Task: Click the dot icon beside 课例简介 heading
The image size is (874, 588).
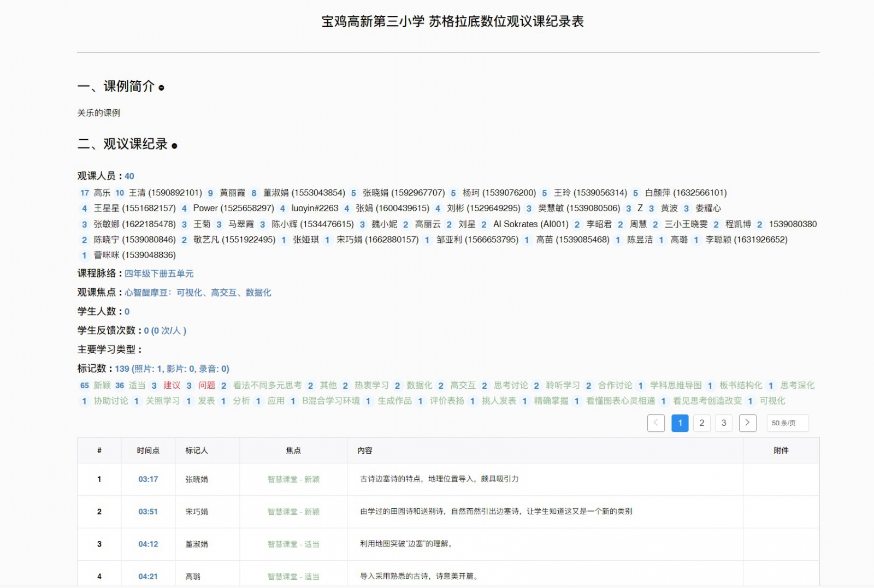Action: (161, 87)
